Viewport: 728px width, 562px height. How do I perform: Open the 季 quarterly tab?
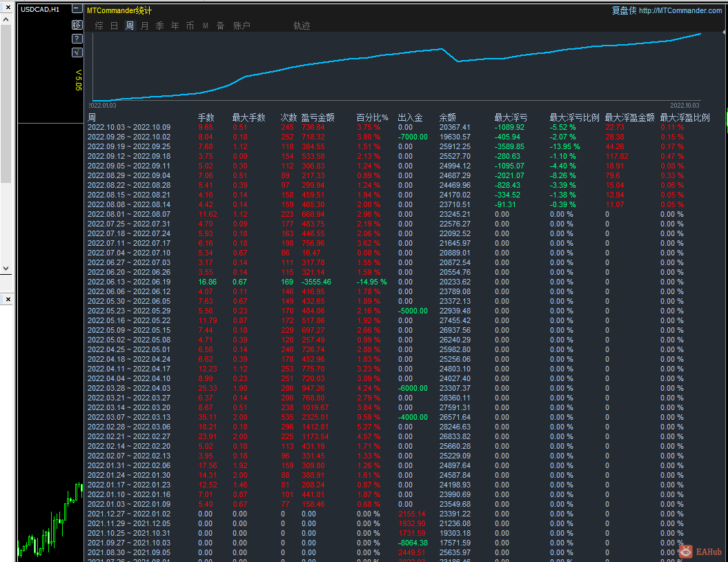159,26
